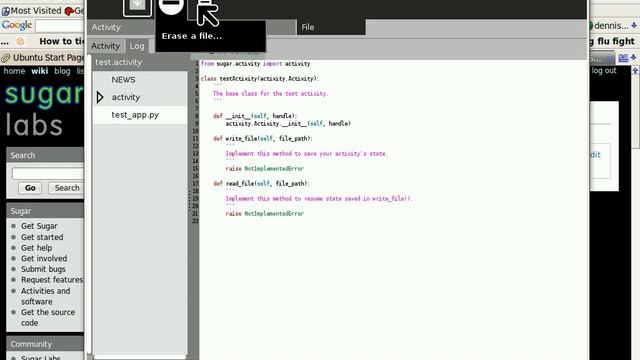Click the 'class testActivity' code line
The height and width of the screenshot is (360, 640).
260,79
